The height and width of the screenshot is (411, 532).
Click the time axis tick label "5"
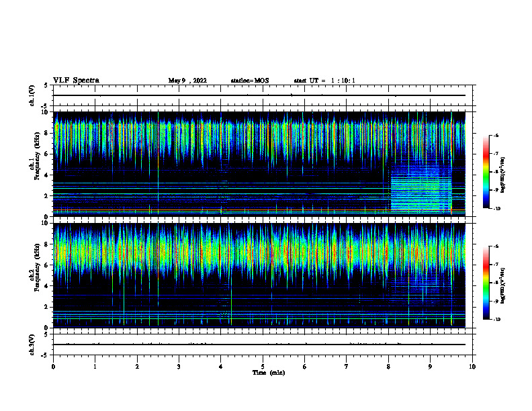[x=263, y=367]
